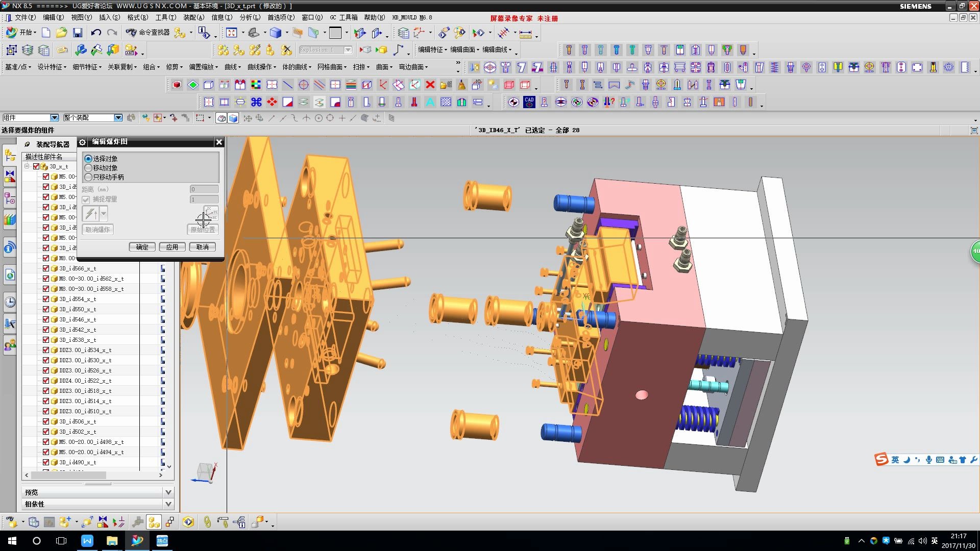Click the green diamond plane icon
980x551 pixels.
[193, 85]
